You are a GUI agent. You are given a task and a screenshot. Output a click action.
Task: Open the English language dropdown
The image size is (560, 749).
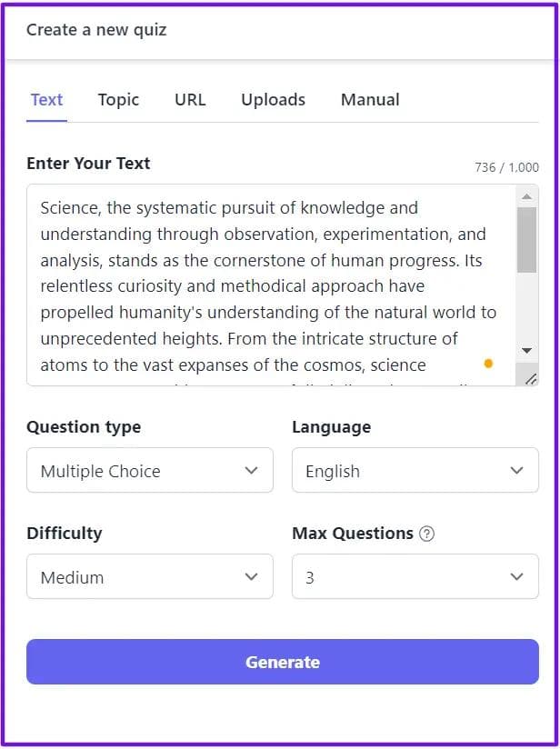coord(415,470)
